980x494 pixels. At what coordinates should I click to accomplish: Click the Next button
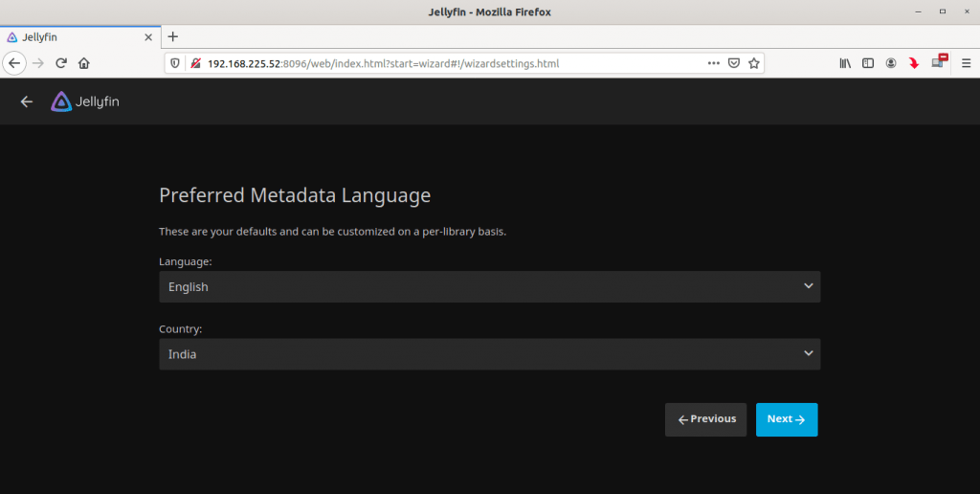[787, 419]
